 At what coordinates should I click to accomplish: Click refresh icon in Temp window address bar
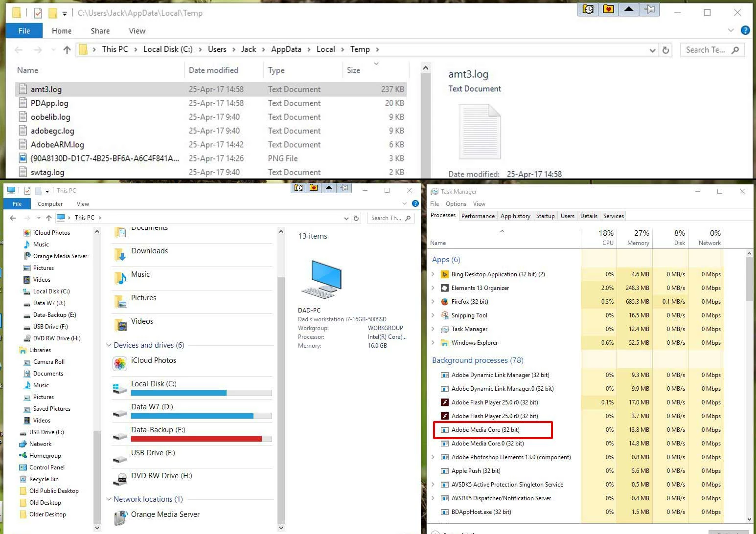(x=665, y=50)
